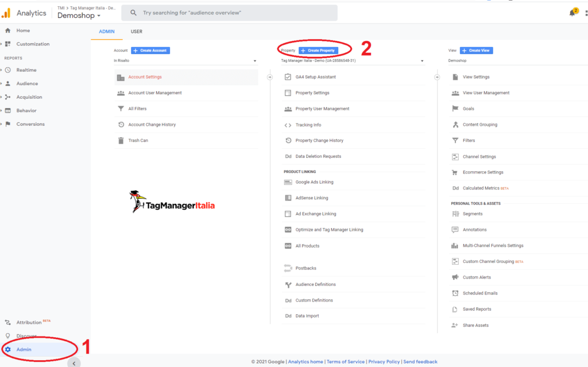Open the Demoshop view dropdown
The image size is (588, 367).
pos(518,61)
